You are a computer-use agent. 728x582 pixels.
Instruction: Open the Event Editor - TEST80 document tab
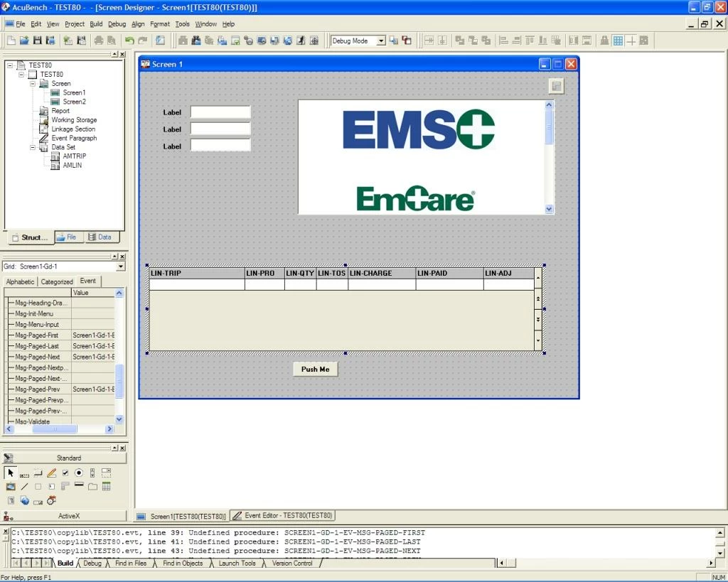[283, 516]
